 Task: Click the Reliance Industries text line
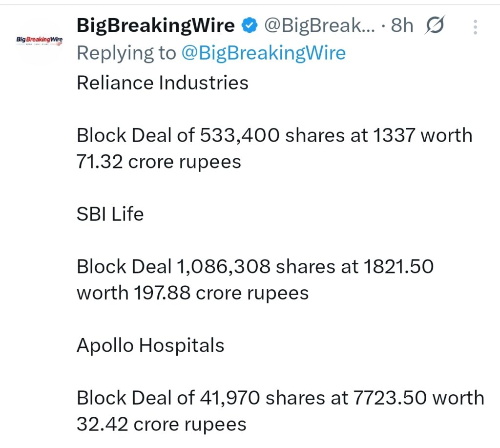[162, 83]
